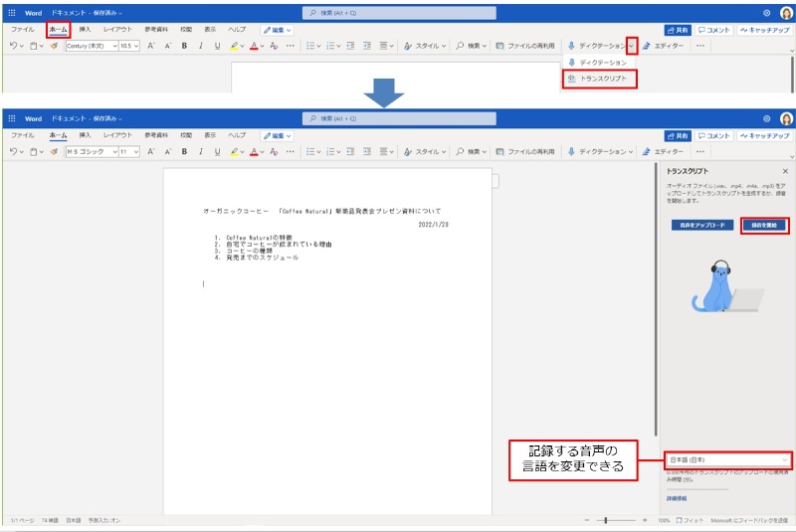Image resolution: width=796 pixels, height=532 pixels.
Task: Toggle Bold in the upper Word window
Action: point(184,46)
